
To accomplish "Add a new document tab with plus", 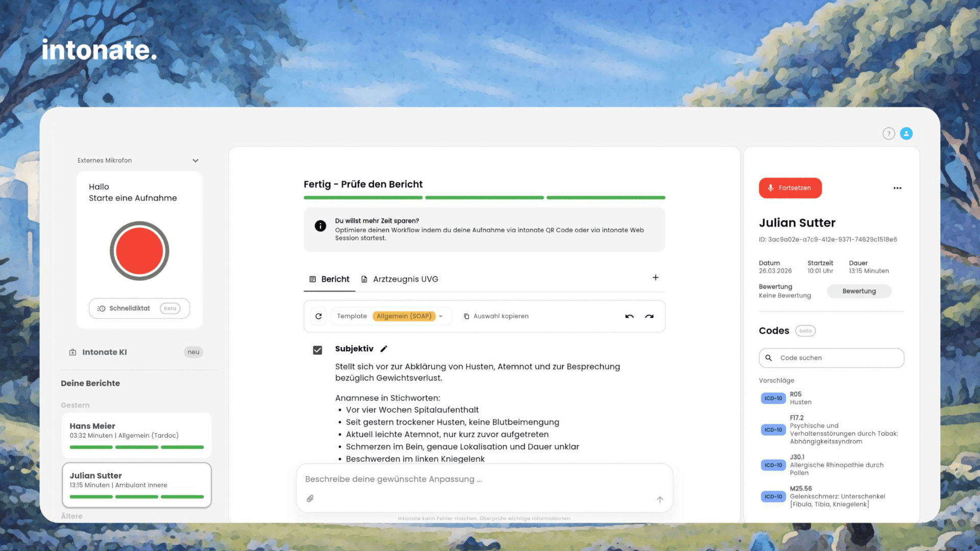I will pos(655,278).
